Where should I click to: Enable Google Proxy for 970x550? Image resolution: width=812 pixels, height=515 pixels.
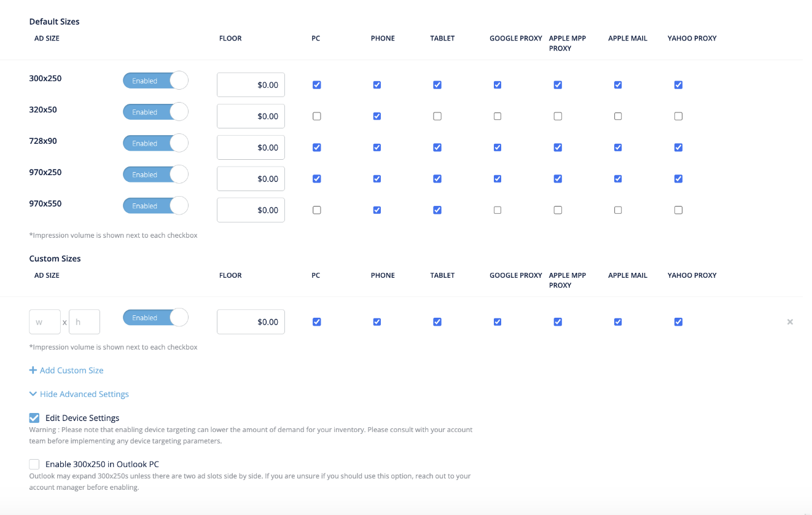[x=497, y=210]
